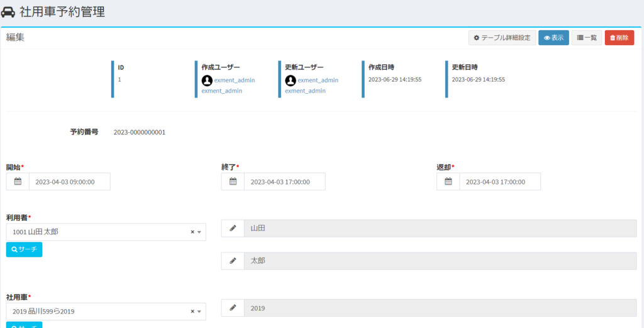The height and width of the screenshot is (328, 644).
Task: Open exment_admin link under 作成ユーザー
Action: pos(235,80)
